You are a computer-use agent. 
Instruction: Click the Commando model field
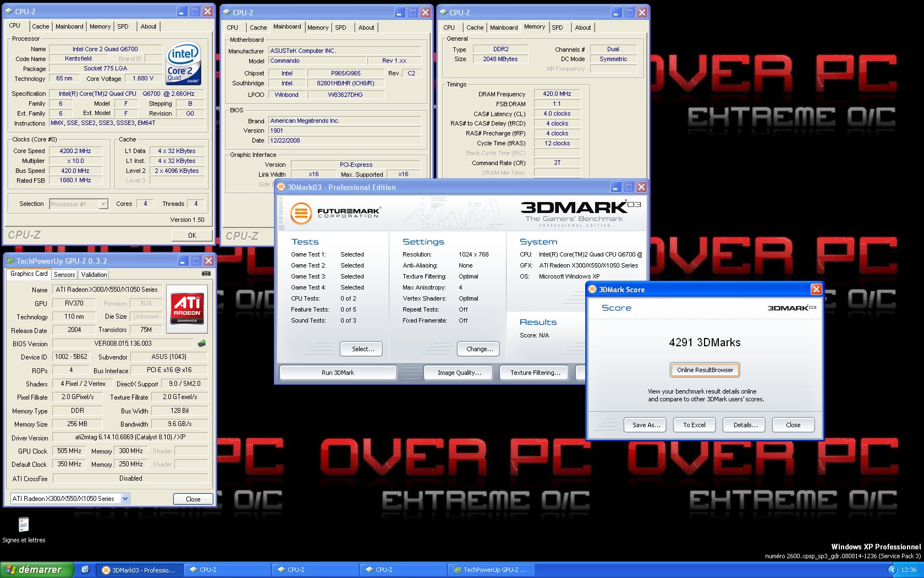pos(317,61)
